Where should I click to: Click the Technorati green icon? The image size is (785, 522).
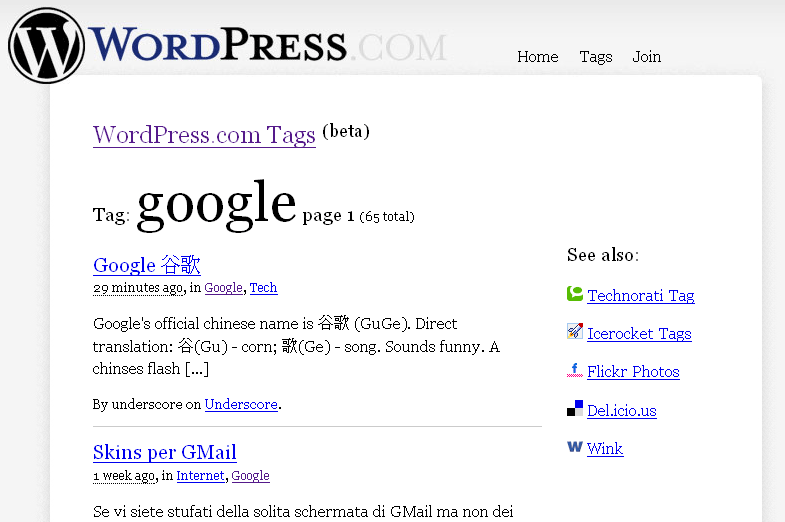(575, 294)
